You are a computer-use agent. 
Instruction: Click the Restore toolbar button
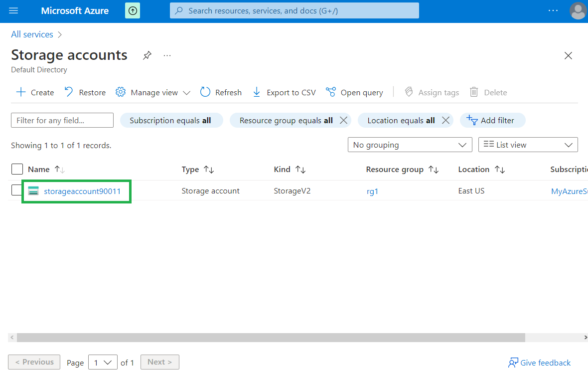(x=85, y=92)
